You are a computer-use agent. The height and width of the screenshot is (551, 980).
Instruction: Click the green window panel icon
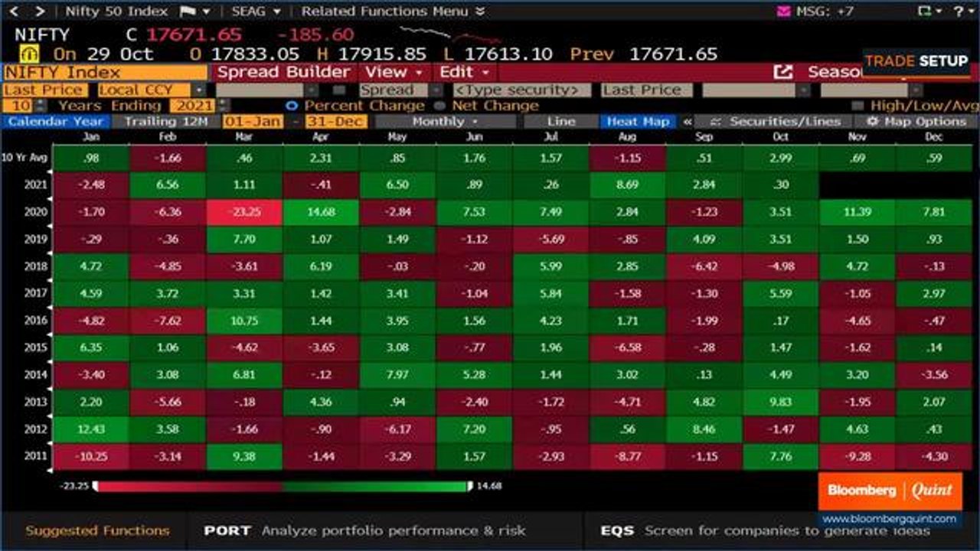point(924,11)
